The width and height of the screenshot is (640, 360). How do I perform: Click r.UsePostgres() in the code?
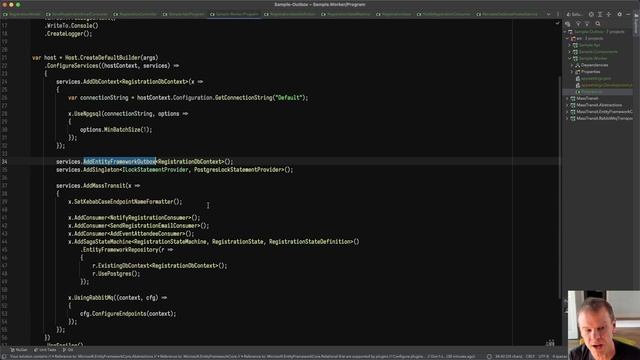pyautogui.click(x=116, y=273)
